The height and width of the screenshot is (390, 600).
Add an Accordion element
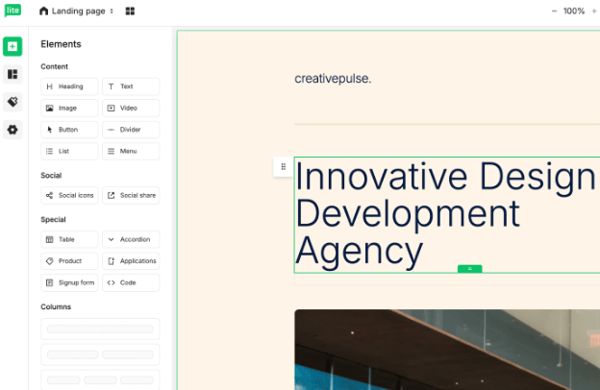[131, 240]
